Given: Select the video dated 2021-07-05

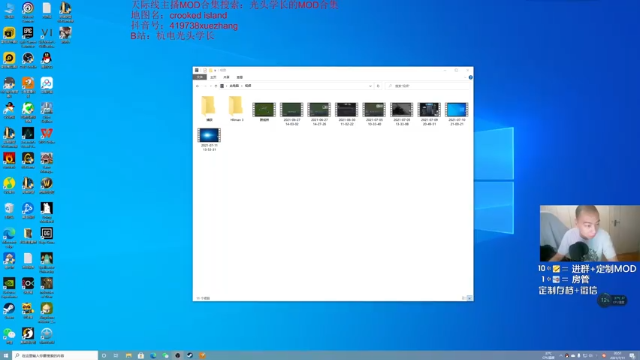Looking at the screenshot, I should (x=374, y=113).
